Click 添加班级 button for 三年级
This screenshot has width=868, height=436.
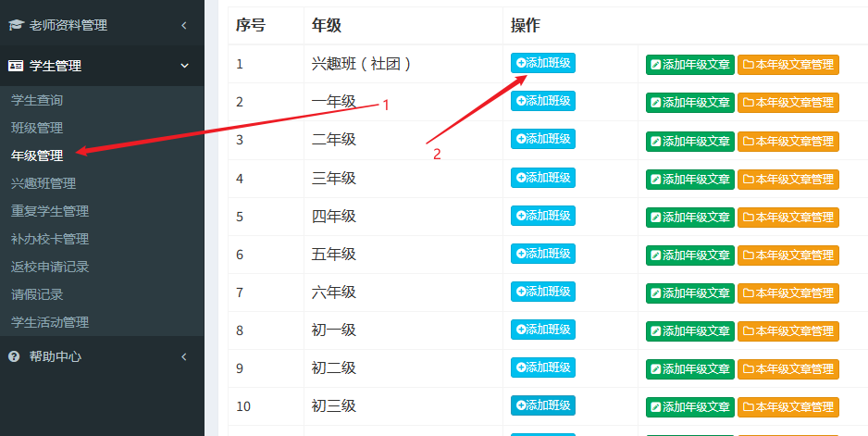coord(543,178)
